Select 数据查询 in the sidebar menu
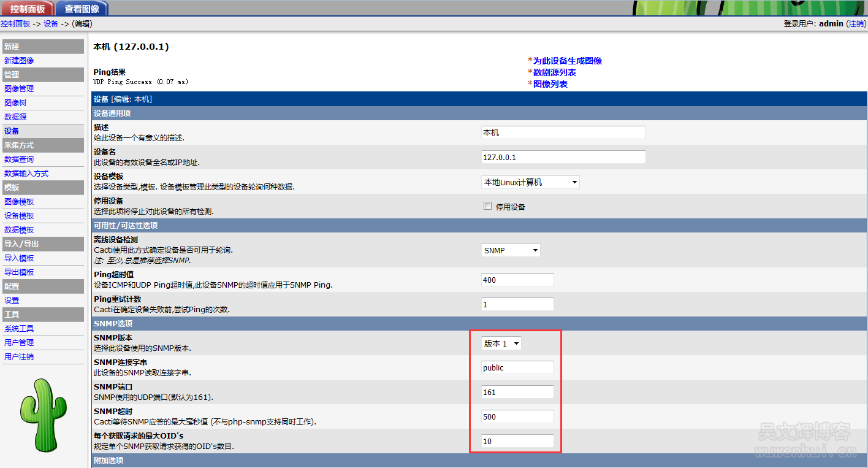The width and height of the screenshot is (868, 468). pos(19,159)
